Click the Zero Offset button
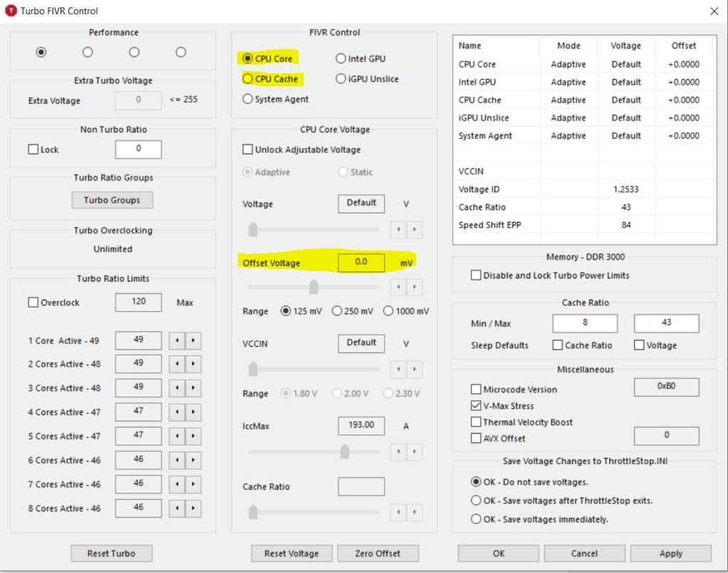 coord(378,553)
